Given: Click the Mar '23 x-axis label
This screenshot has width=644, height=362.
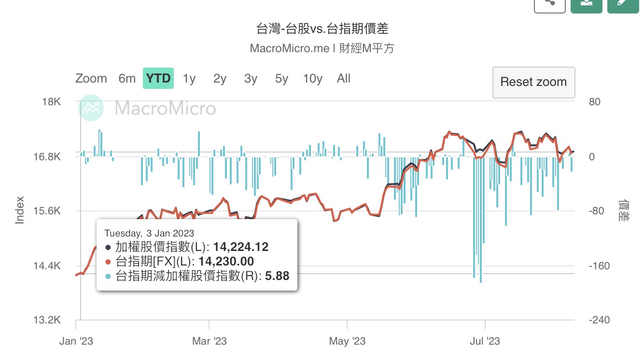Looking at the screenshot, I should [209, 342].
